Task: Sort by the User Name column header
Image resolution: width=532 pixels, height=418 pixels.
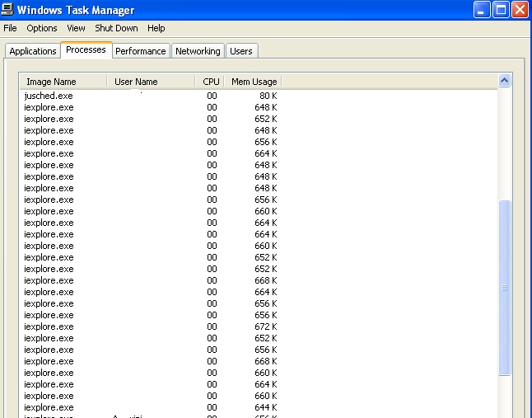Action: (151, 82)
